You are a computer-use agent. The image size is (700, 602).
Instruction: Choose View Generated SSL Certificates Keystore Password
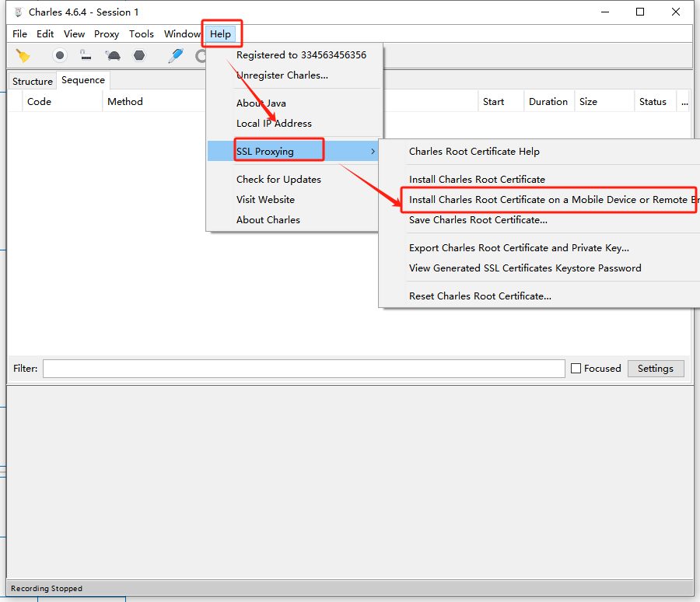(525, 268)
